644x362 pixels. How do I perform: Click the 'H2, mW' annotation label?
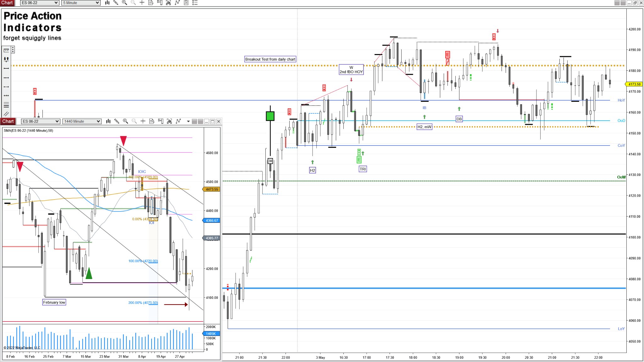point(424,127)
